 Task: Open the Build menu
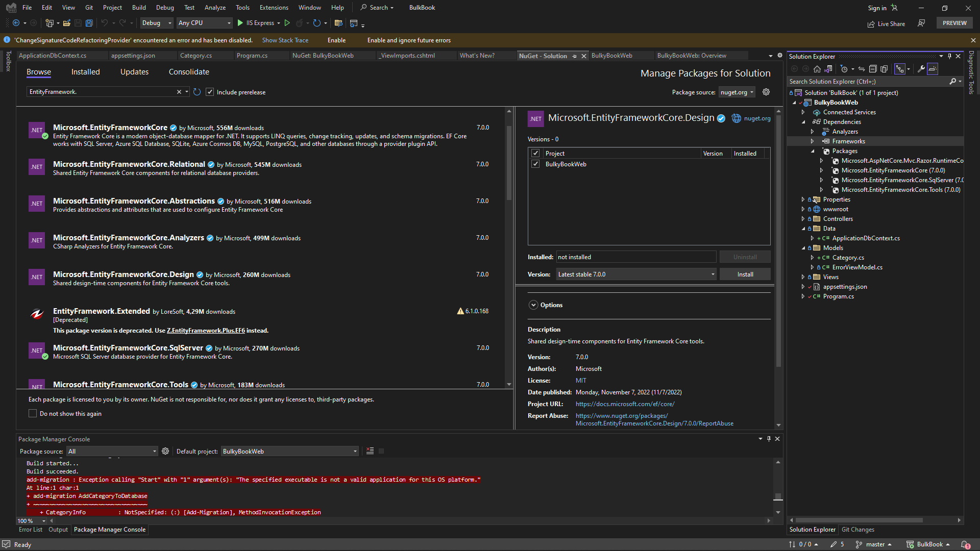point(138,8)
